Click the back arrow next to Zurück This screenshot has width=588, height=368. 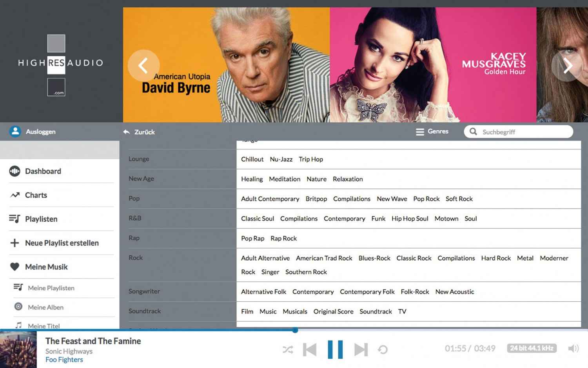click(126, 132)
